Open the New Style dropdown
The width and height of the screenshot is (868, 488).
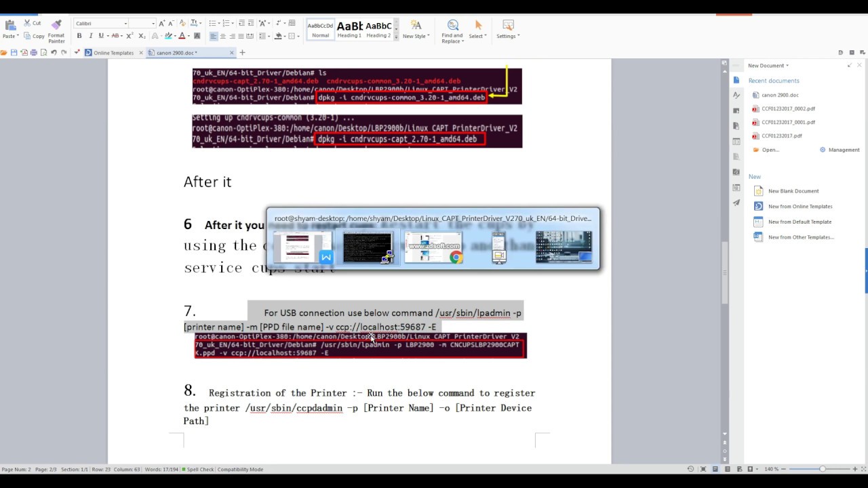point(416,30)
